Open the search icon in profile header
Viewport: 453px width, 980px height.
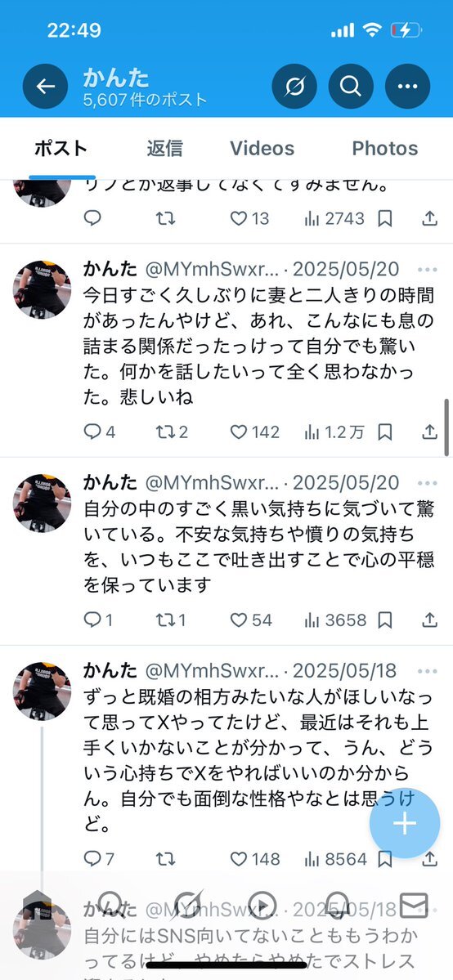[351, 87]
